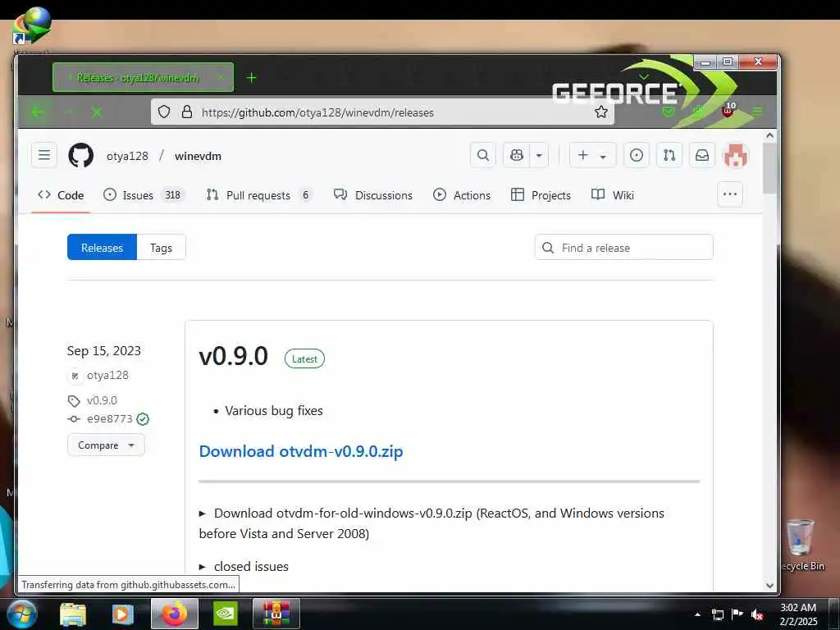This screenshot has width=840, height=630.
Task: Click the URL address bar
Action: point(382,112)
